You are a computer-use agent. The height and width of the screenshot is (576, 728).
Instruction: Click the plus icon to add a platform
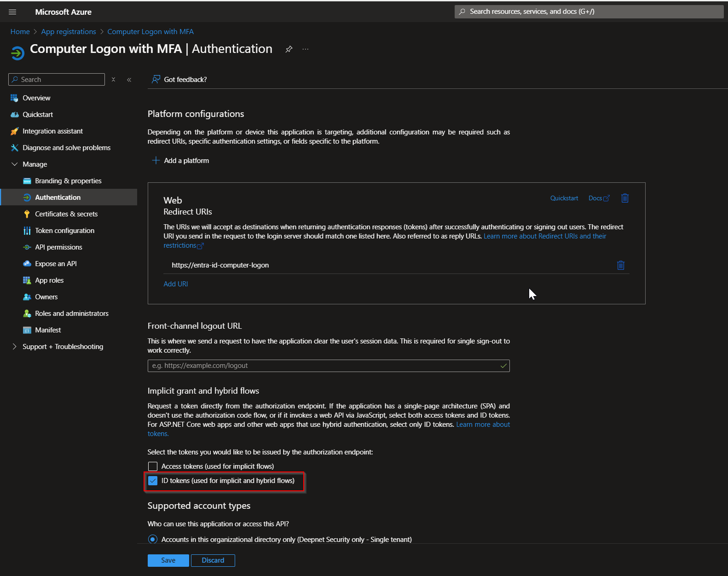tap(156, 161)
